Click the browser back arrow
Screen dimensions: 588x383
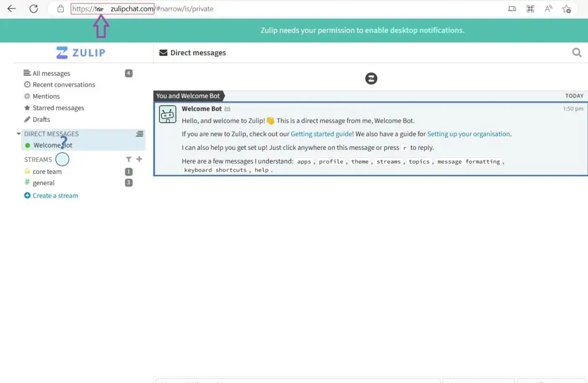11,9
